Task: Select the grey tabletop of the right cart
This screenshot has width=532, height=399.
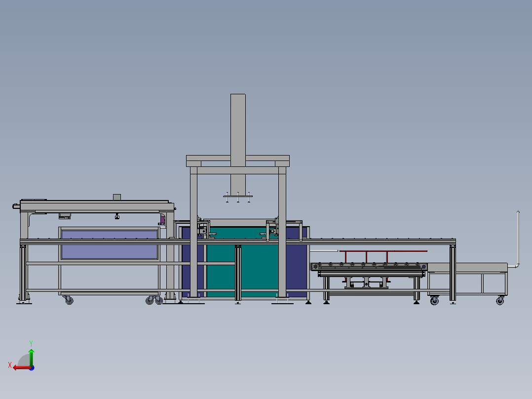Action: [467, 268]
